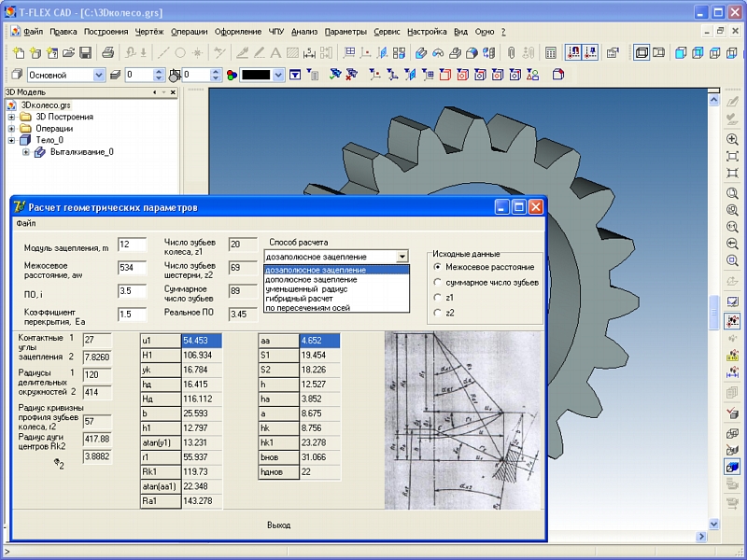Image resolution: width=747 pixels, height=560 pixels.
Task: Click the 'Выход' button
Action: [x=278, y=525]
